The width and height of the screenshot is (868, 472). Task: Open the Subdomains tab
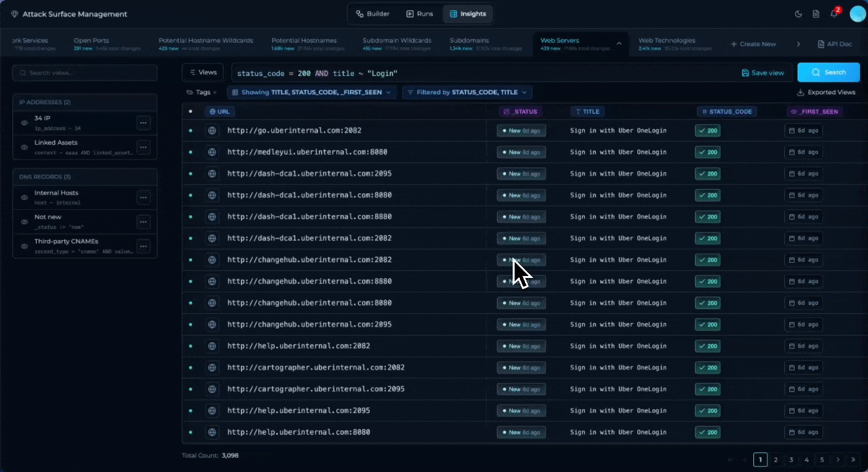(486, 44)
